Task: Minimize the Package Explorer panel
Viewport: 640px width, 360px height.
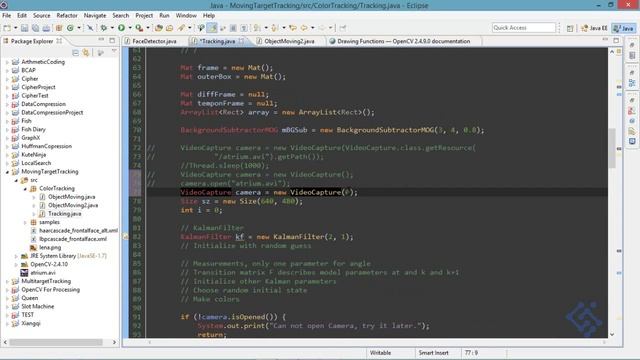Action: point(101,40)
